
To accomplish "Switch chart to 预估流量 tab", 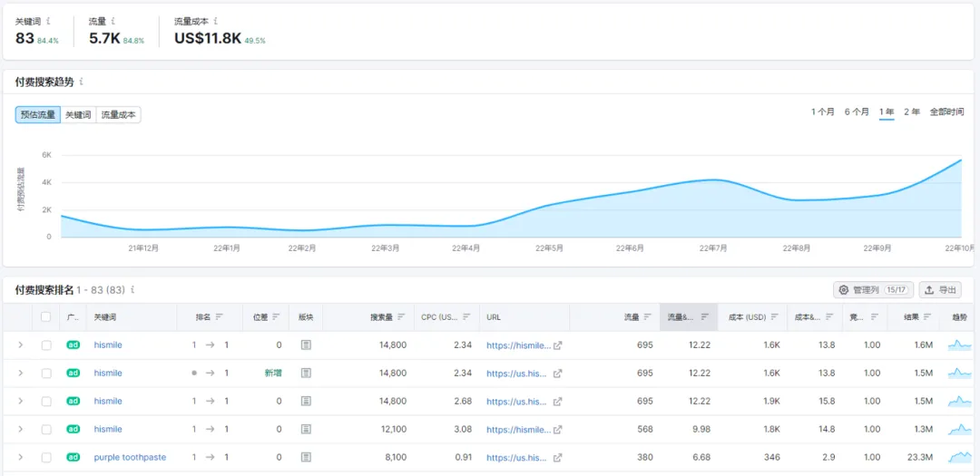I will coord(38,115).
